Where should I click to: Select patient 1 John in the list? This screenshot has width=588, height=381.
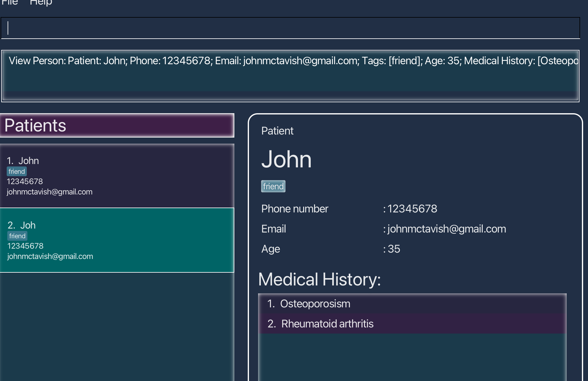(117, 176)
